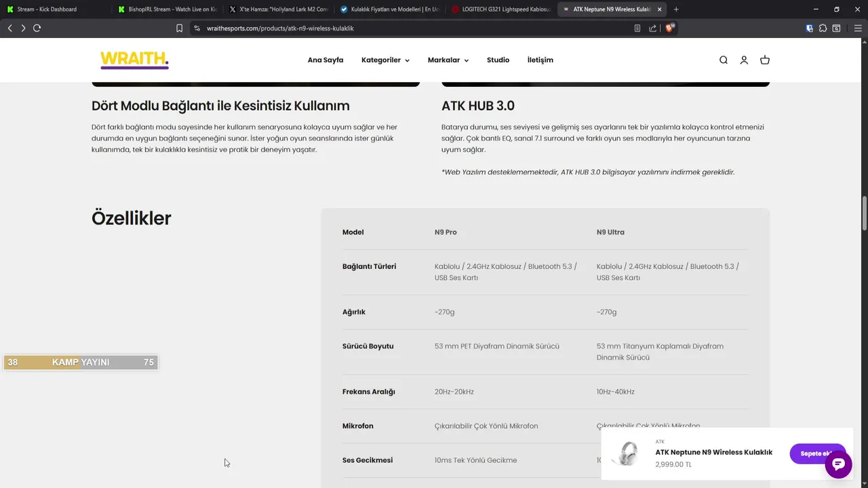The height and width of the screenshot is (488, 868).
Task: Switch to BishopIRL Stream tab
Action: pos(166,9)
